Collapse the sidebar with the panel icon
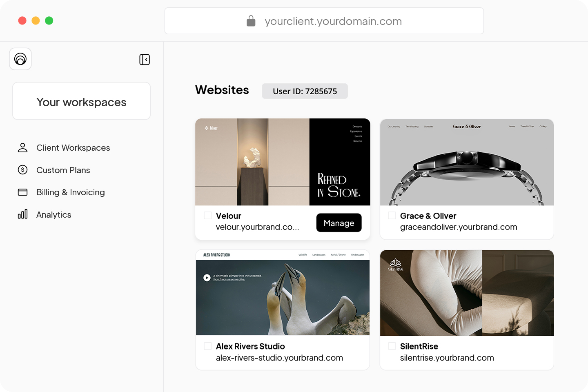 coord(145,60)
